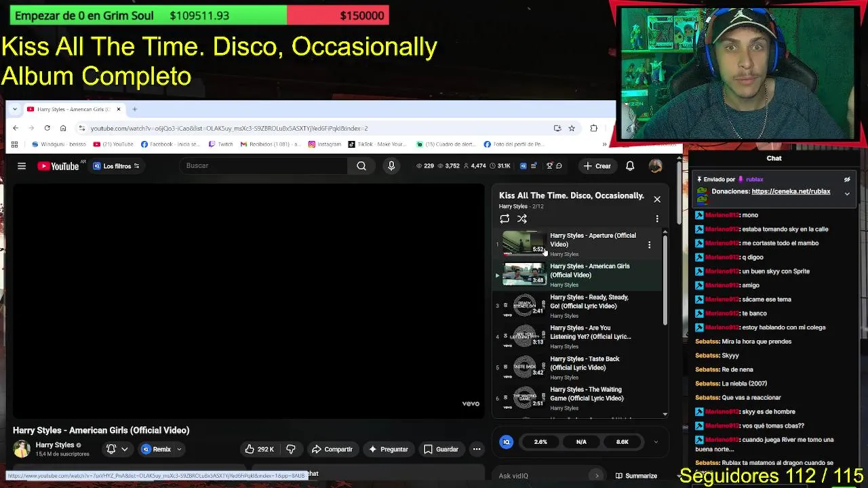The width and height of the screenshot is (868, 488).
Task: Open the Remix dropdown arrow
Action: (x=179, y=449)
